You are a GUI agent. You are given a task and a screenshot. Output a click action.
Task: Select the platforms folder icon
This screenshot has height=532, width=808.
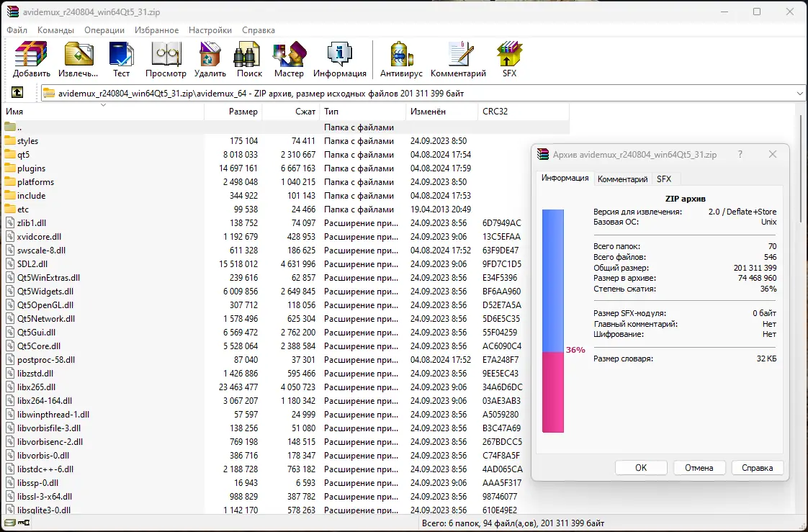click(10, 182)
